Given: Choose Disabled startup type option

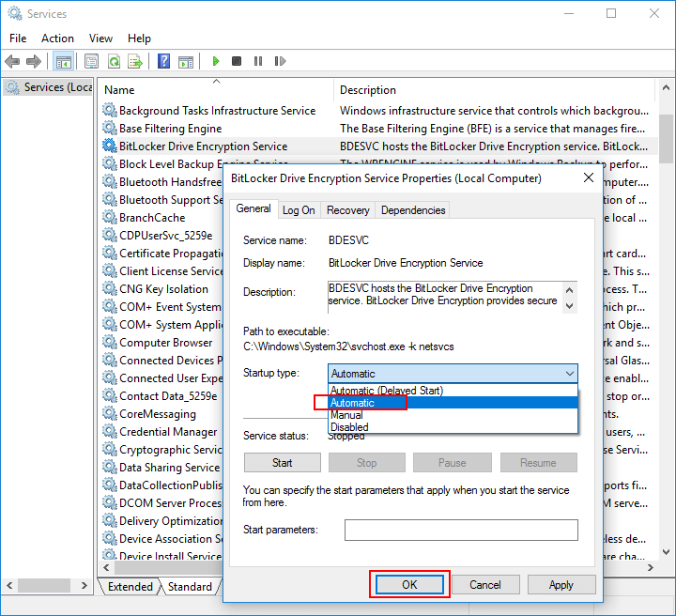Looking at the screenshot, I should tap(453, 426).
